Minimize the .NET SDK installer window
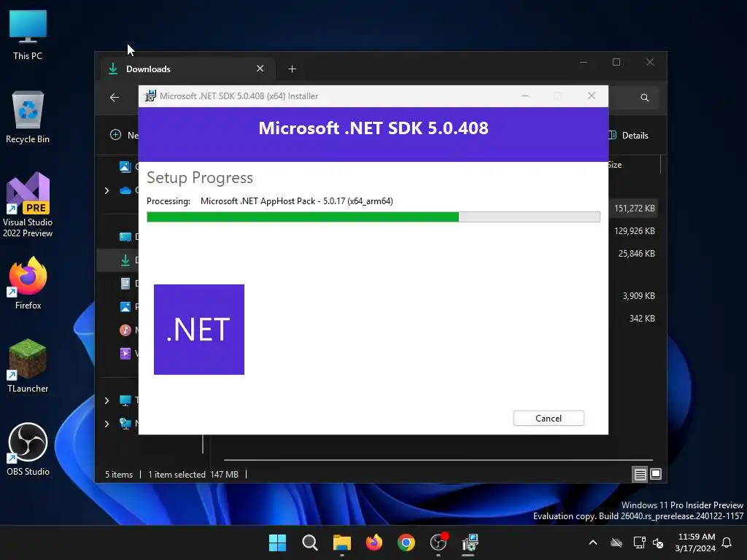The image size is (747, 560). (x=525, y=96)
